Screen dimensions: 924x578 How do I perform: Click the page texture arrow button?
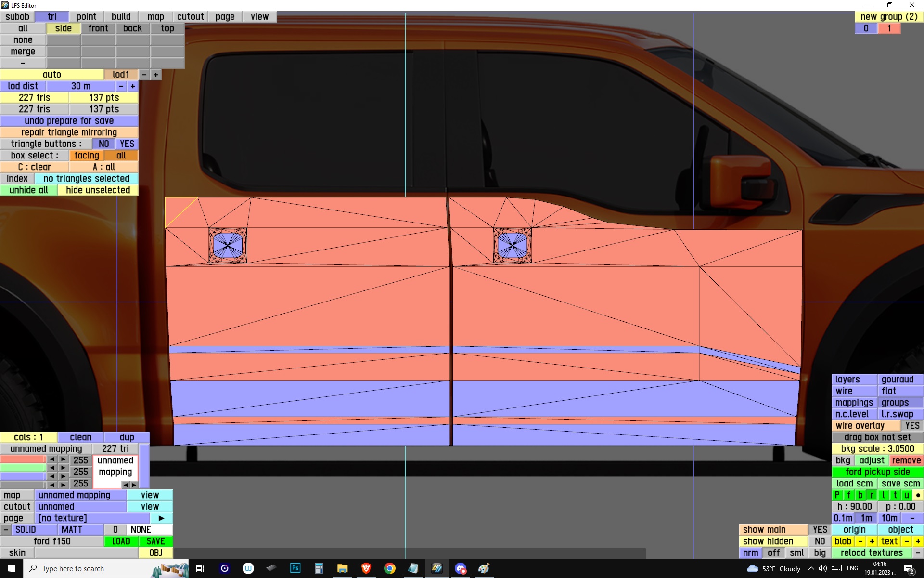161,518
